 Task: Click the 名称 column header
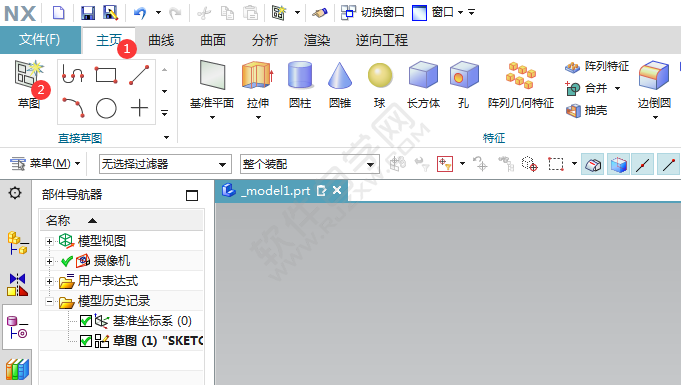(x=122, y=220)
